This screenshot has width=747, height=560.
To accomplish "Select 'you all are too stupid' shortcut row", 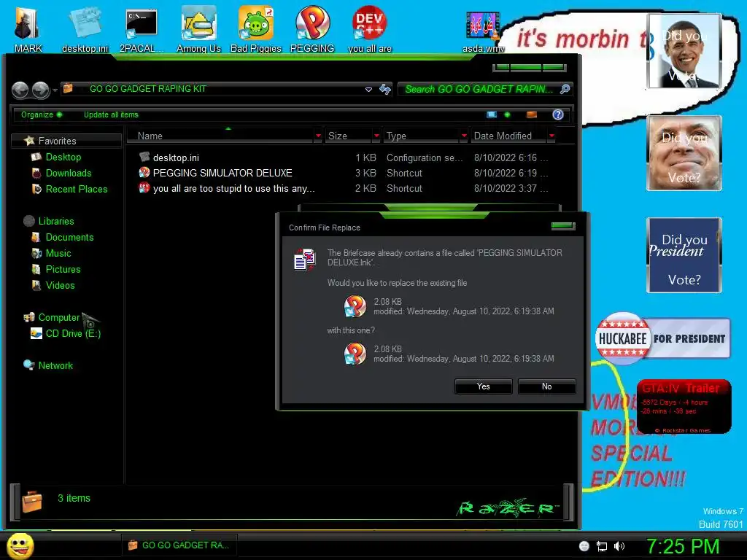I will tap(343, 188).
